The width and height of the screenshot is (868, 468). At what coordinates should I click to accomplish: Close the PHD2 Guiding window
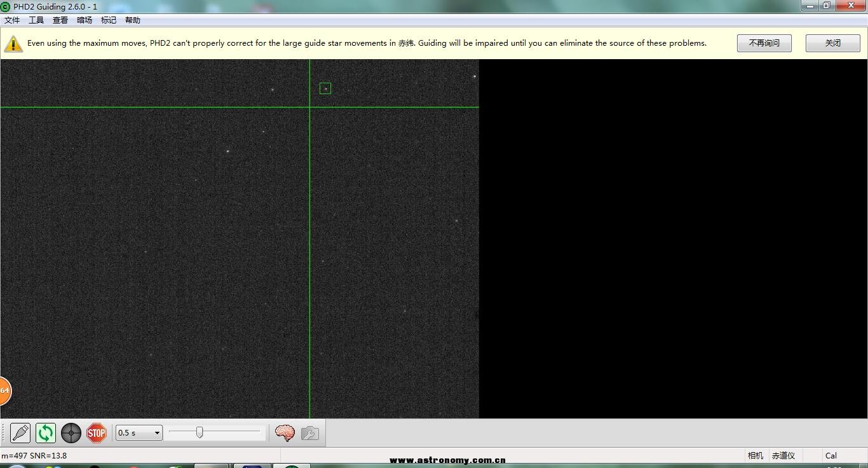(x=851, y=6)
